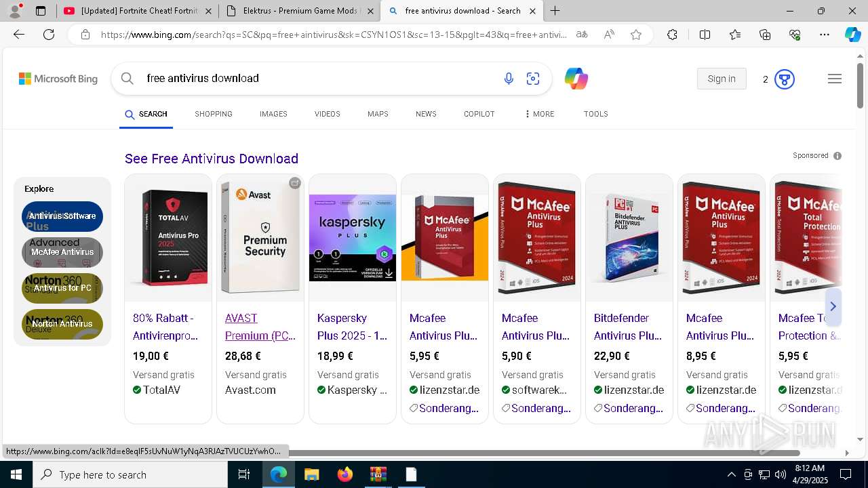The image size is (868, 488).
Task: Switch to the Elektrus Premium Game Mods tab
Action: (x=299, y=11)
